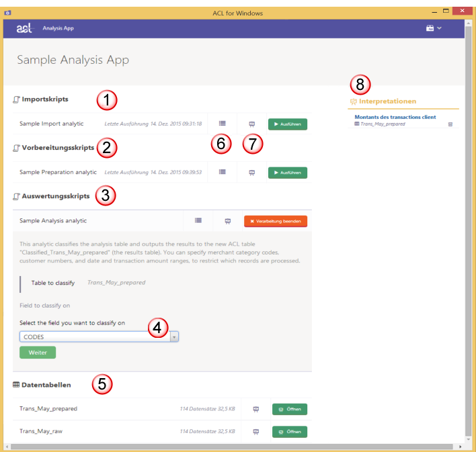
Task: Run Sample Import analytic with Ausführen
Action: [288, 124]
